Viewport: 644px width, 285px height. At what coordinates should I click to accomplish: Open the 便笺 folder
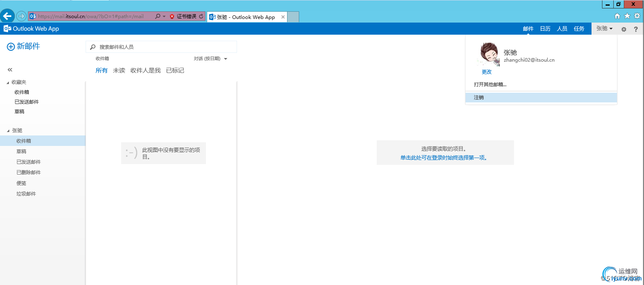[x=21, y=183]
